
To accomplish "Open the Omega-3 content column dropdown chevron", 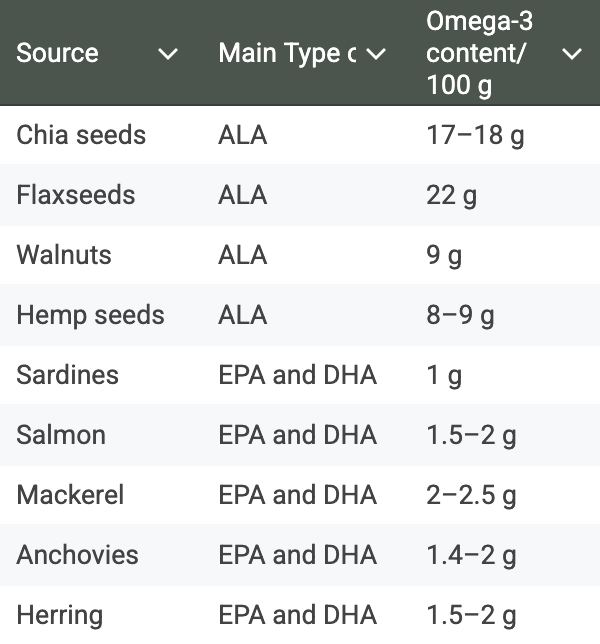I will [x=572, y=54].
